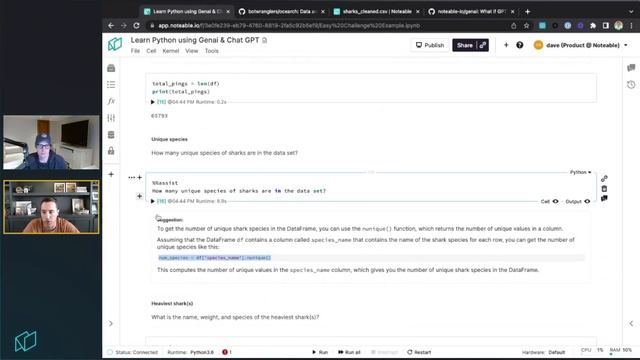Open the Runtime Python3.8 selector

[x=191, y=352]
